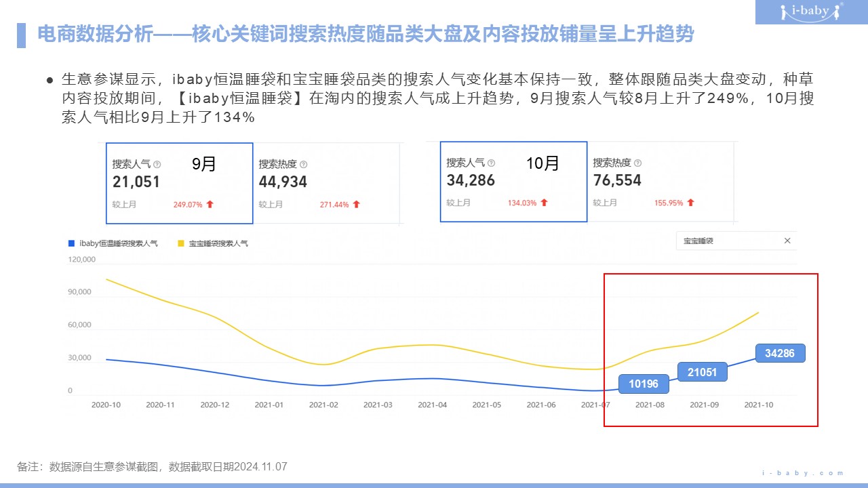Image resolution: width=868 pixels, height=488 pixels.
Task: Click the 60,000 y-axis label
Action: (x=80, y=325)
